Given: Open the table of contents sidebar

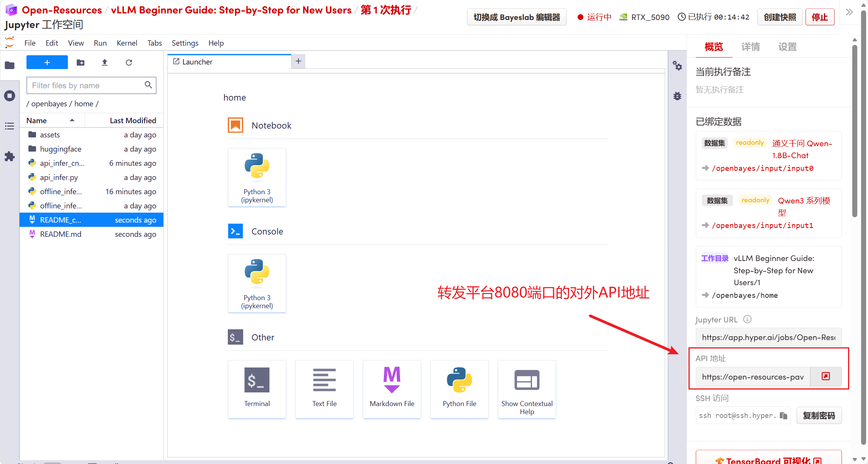Looking at the screenshot, I should tap(10, 126).
